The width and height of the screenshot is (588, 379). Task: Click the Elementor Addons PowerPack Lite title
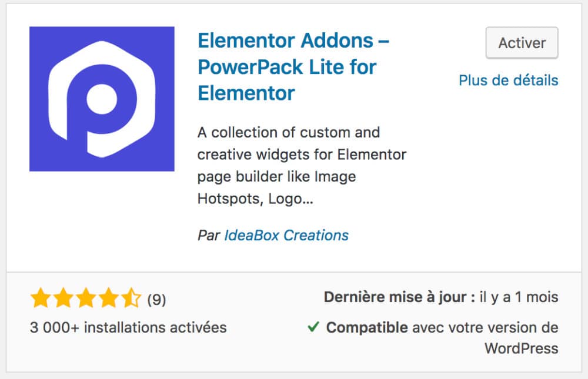click(288, 66)
